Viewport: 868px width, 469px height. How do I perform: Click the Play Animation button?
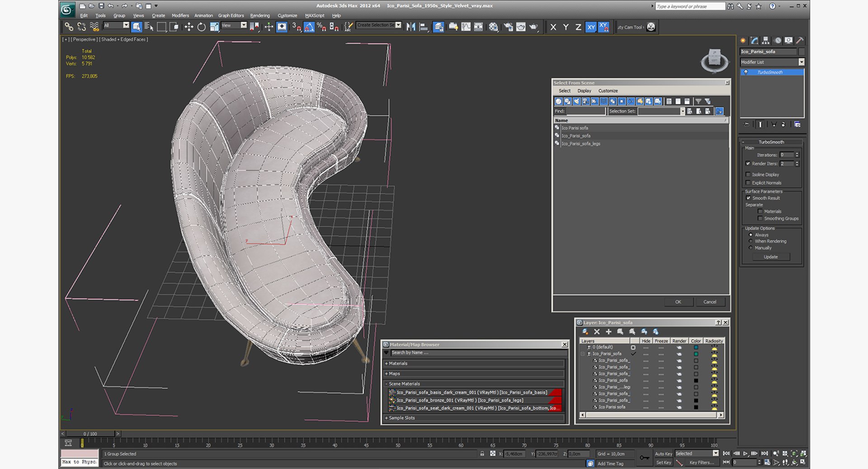point(745,454)
